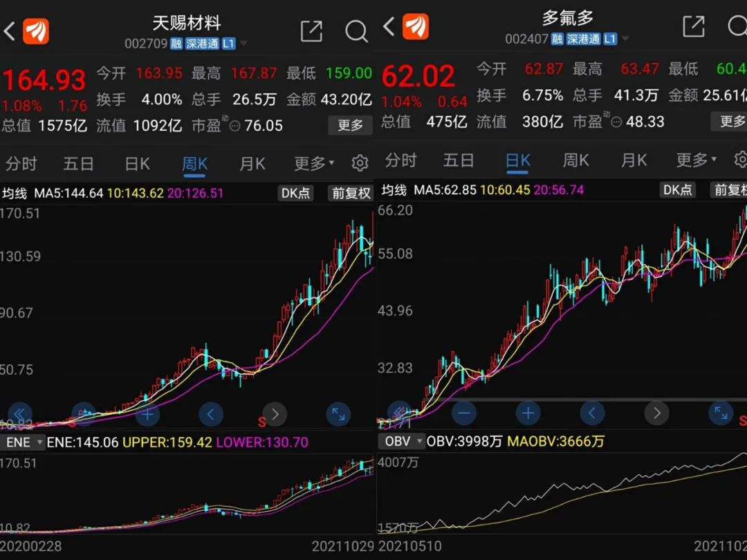
Task: Switch left chart to the 日K tab
Action: 137,164
